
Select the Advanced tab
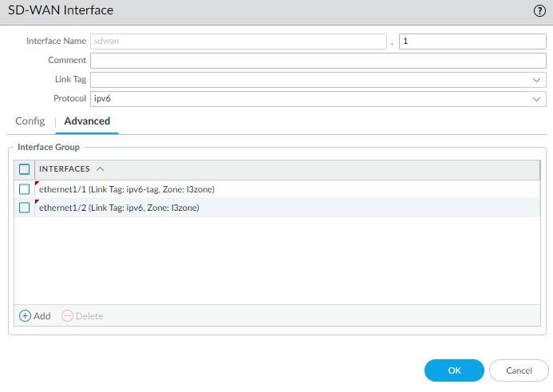tap(87, 121)
